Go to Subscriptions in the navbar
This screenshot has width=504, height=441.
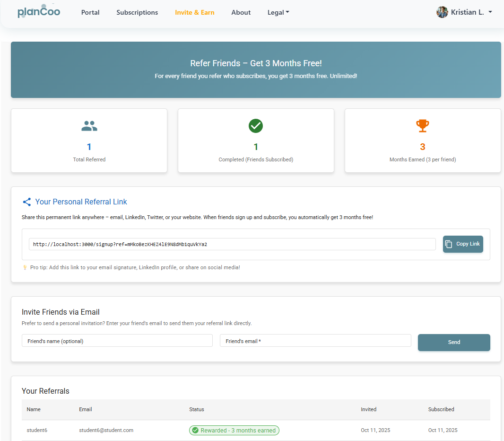pos(137,12)
